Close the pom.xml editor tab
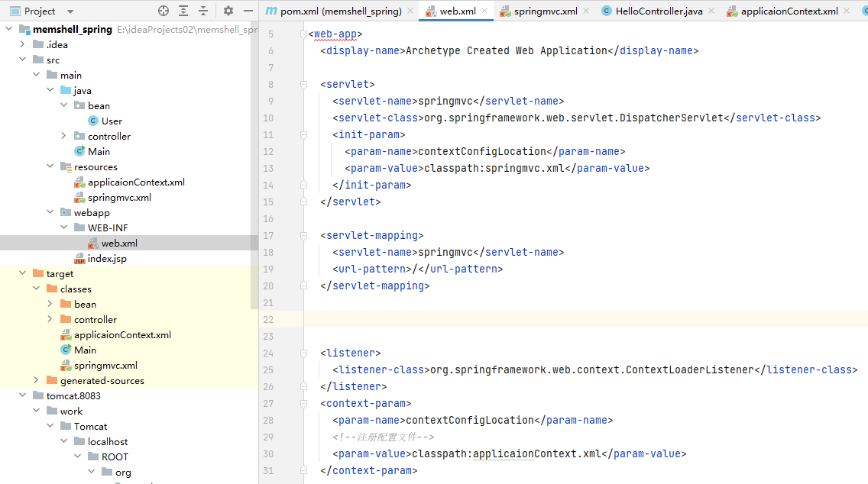 click(x=410, y=11)
